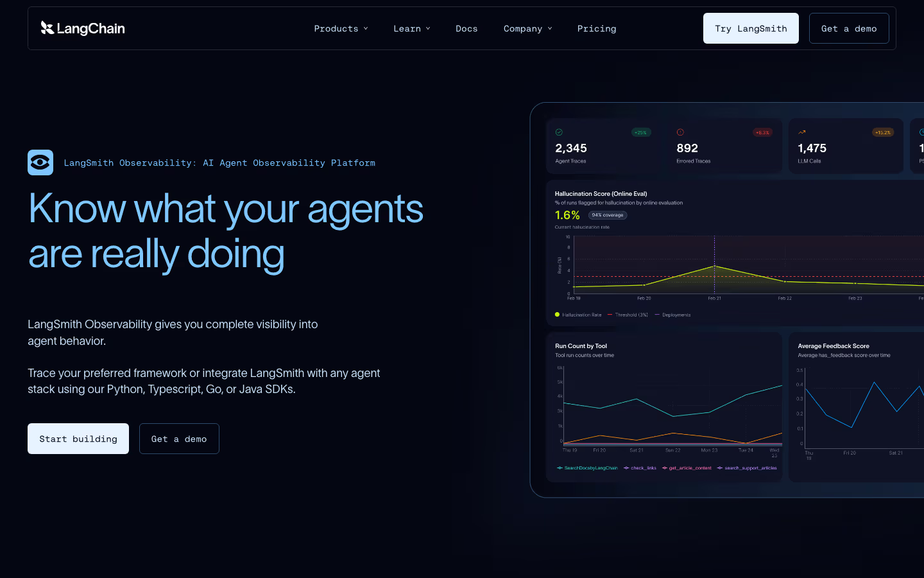Click the '+15.2%' badge on LLM Calls
Screen dimensions: 924x578
883,132
